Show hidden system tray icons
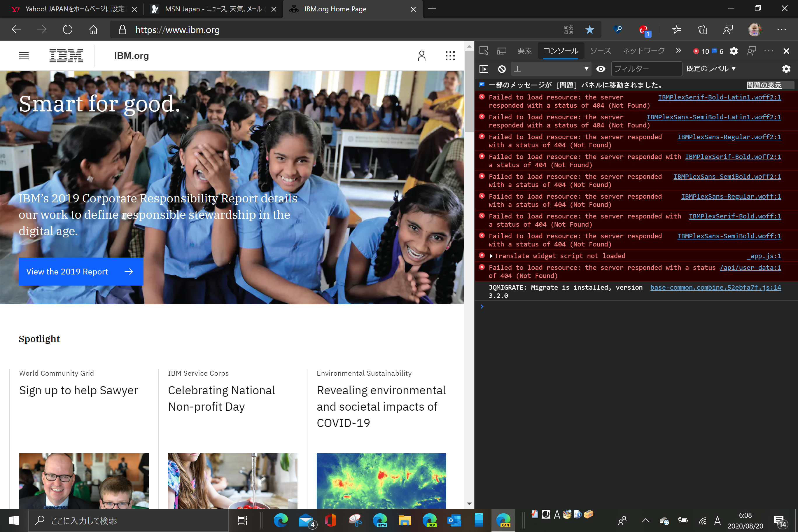The height and width of the screenshot is (532, 798). click(x=645, y=520)
